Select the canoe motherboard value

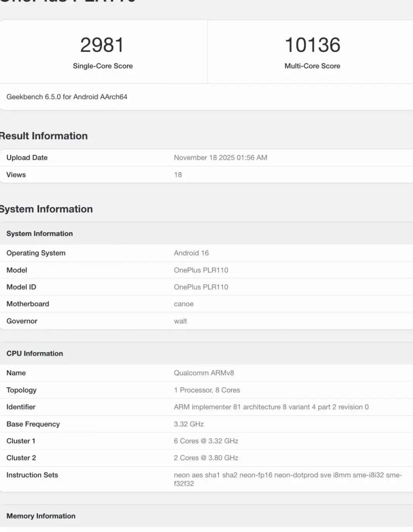(x=184, y=304)
